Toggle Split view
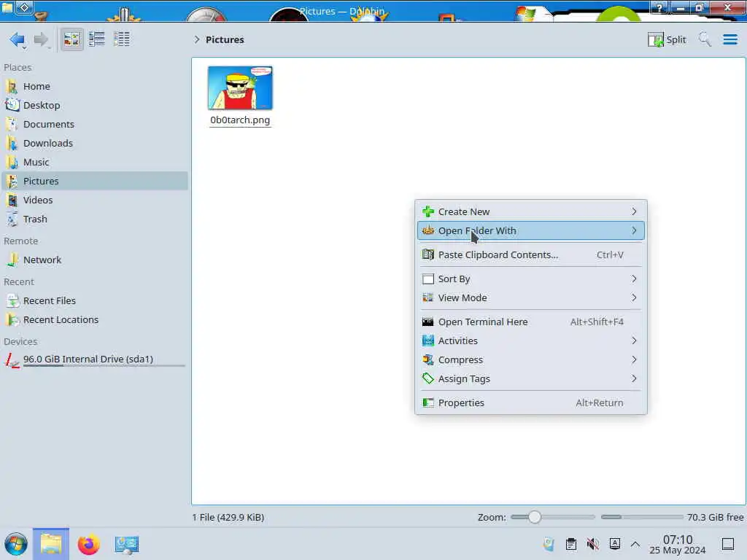The width and height of the screenshot is (747, 560). pyautogui.click(x=667, y=39)
